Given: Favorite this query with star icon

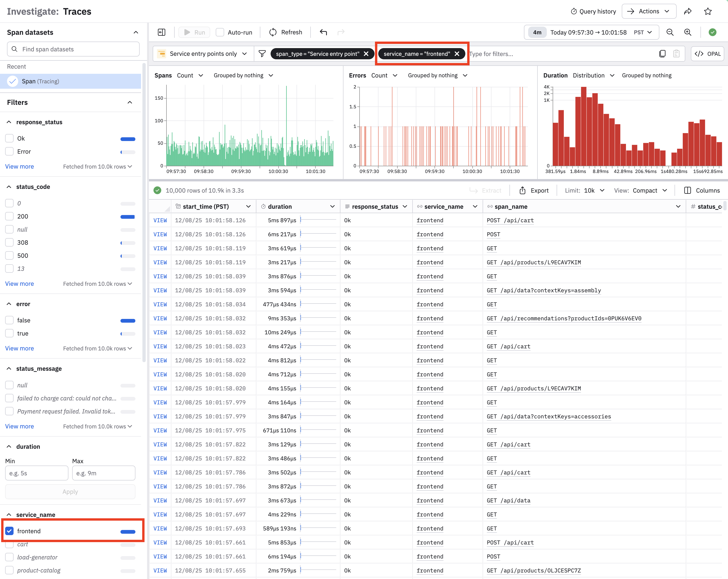Looking at the screenshot, I should (x=708, y=11).
